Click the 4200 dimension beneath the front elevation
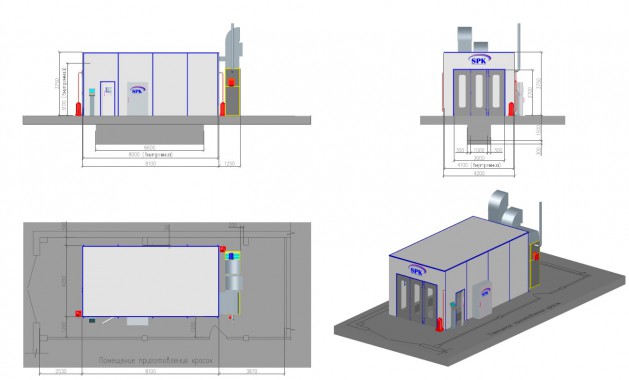Screen dimensions: 629x380 pyautogui.click(x=479, y=173)
